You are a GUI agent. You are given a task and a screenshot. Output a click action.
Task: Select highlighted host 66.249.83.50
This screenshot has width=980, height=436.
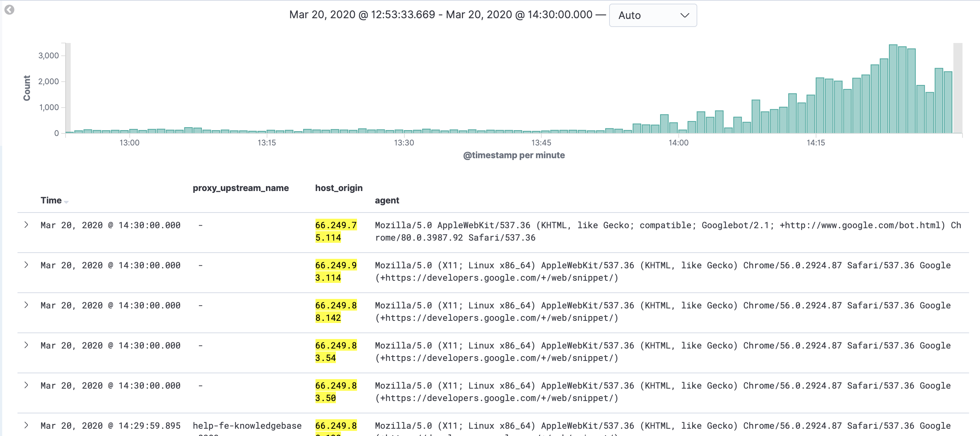[x=336, y=392]
